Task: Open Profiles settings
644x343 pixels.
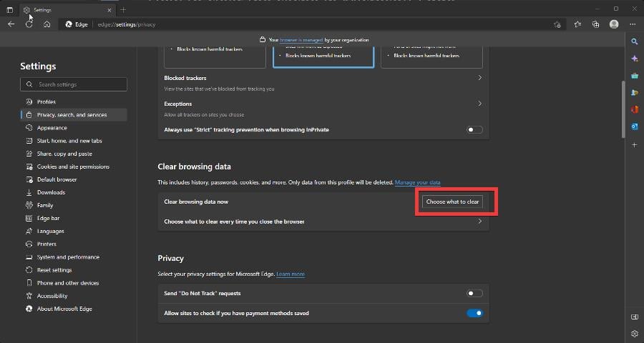Action: tap(74, 101)
